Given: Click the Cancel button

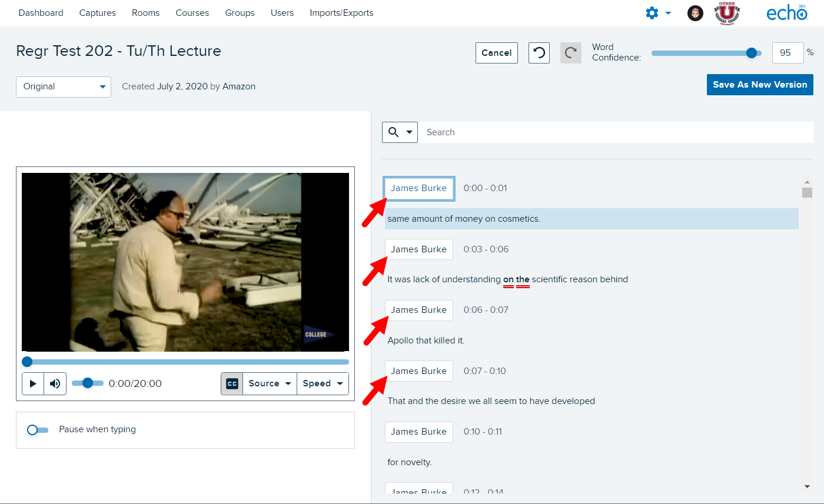Looking at the screenshot, I should (x=497, y=53).
